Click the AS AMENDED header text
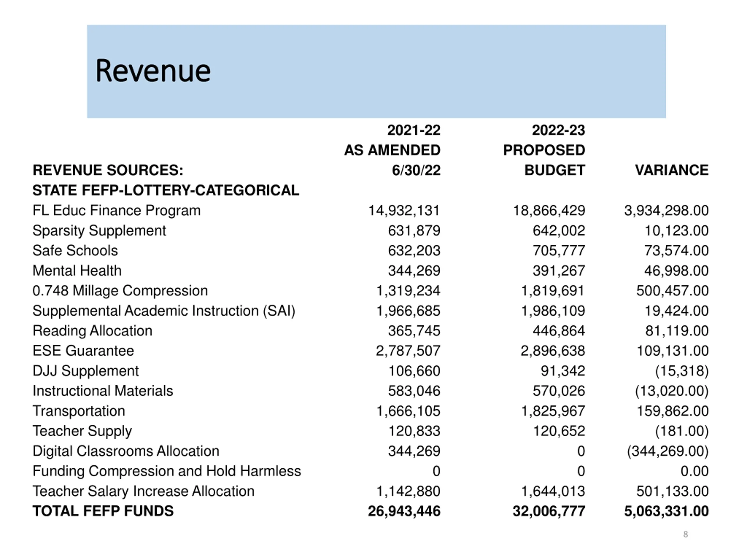 (x=392, y=150)
